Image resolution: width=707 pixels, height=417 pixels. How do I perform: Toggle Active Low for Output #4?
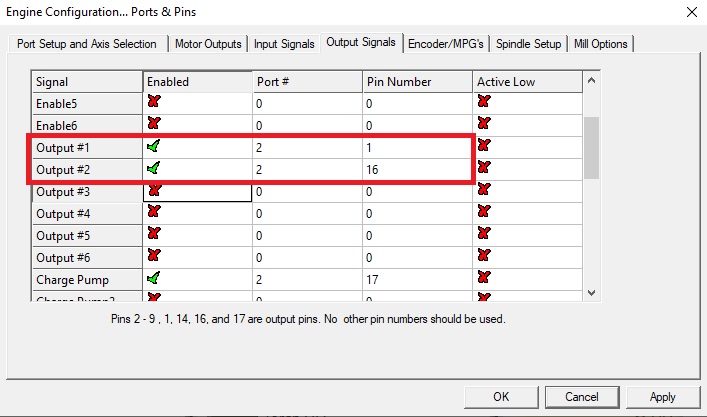click(484, 211)
